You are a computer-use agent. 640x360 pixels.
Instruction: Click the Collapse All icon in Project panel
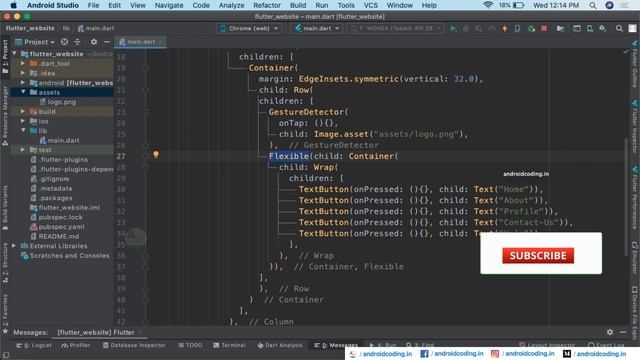click(78, 42)
